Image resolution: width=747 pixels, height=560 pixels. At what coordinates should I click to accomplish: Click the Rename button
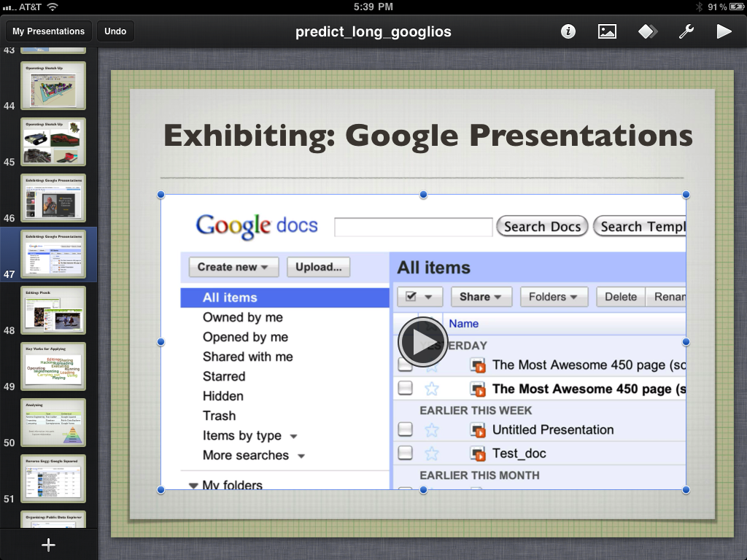pos(666,297)
